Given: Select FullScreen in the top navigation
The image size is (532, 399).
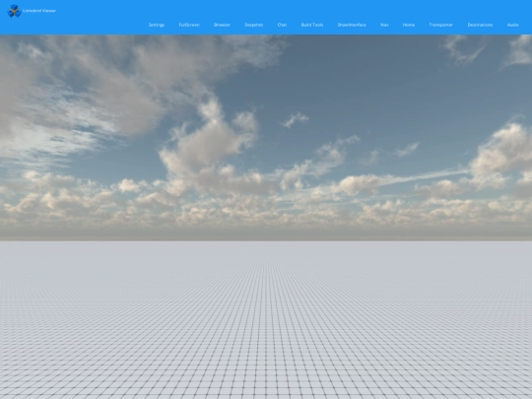Looking at the screenshot, I should (x=189, y=25).
